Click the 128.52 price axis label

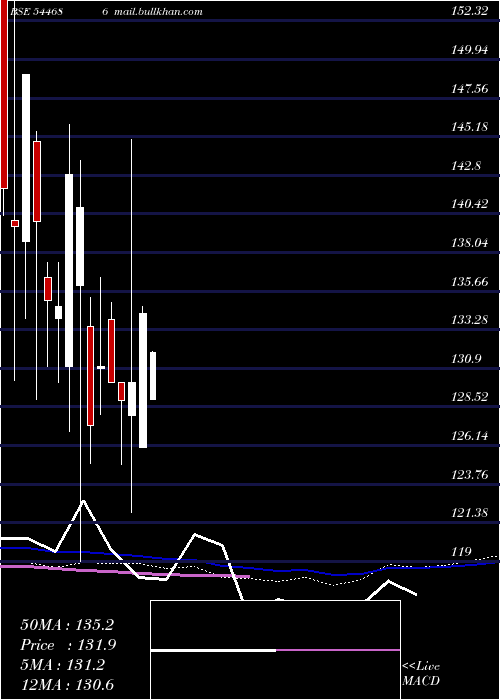469,397
